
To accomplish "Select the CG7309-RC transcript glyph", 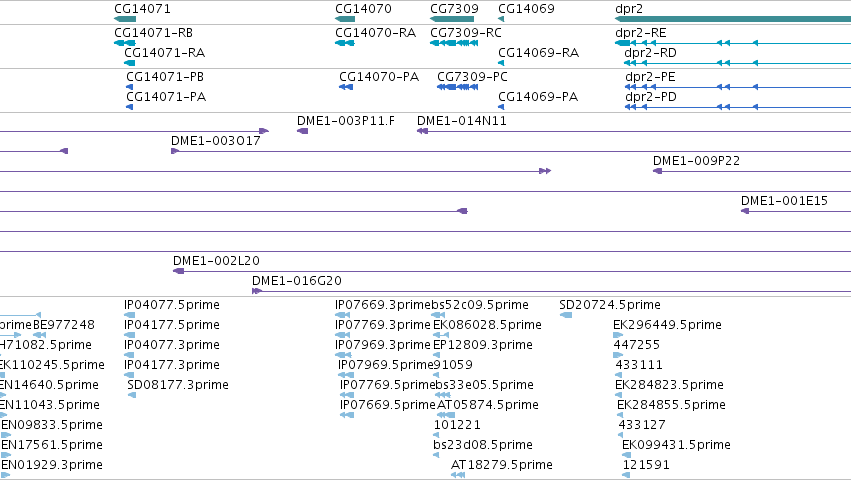I will click(454, 43).
